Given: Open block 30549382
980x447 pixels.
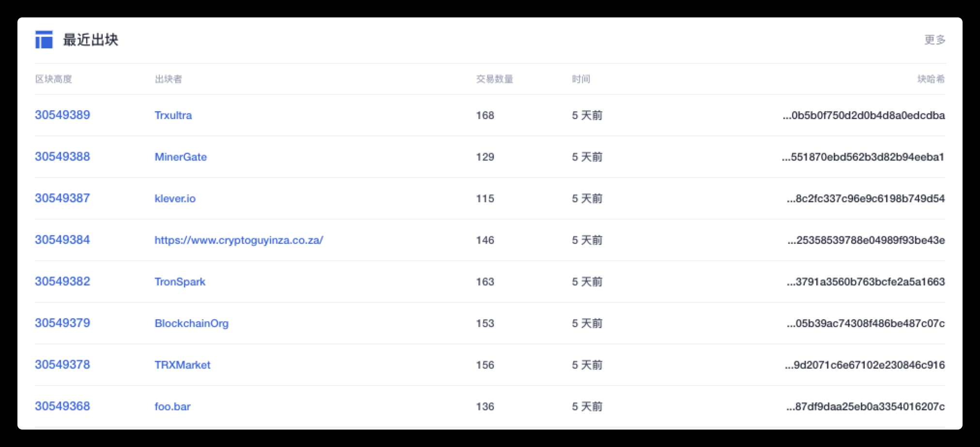Looking at the screenshot, I should [62, 282].
